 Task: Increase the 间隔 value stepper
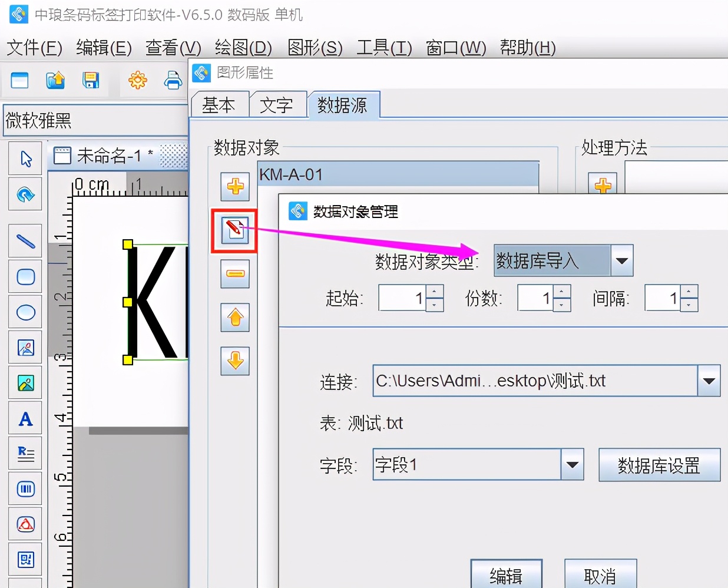[x=689, y=291]
